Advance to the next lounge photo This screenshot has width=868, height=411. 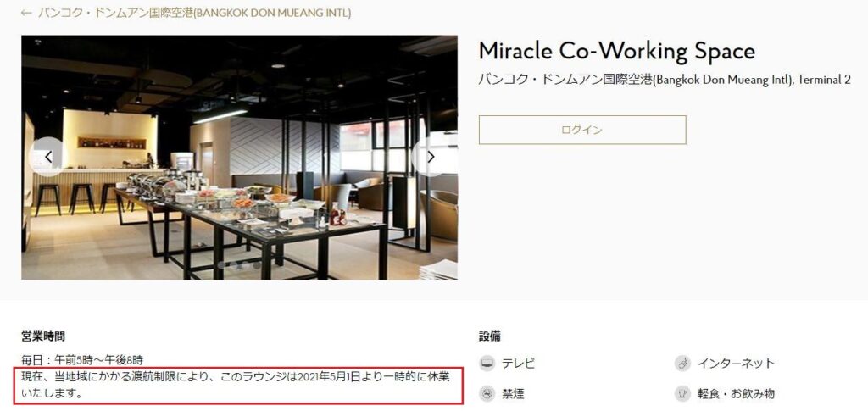tap(431, 157)
